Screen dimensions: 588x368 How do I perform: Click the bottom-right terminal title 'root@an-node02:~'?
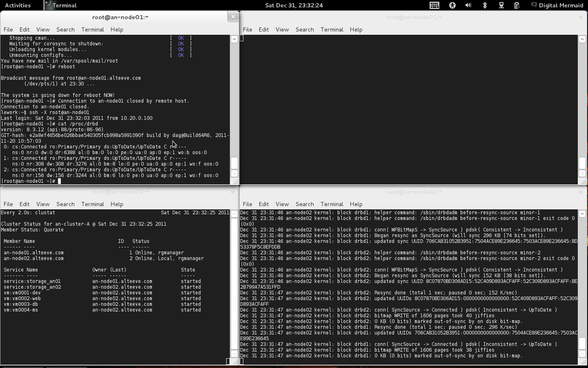pyautogui.click(x=414, y=192)
